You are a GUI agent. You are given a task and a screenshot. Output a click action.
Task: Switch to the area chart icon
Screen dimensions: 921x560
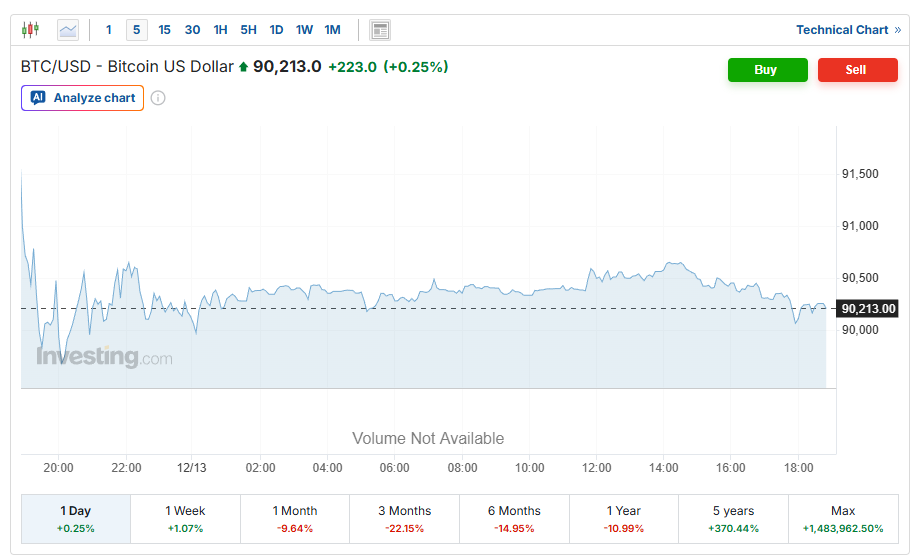pos(68,30)
